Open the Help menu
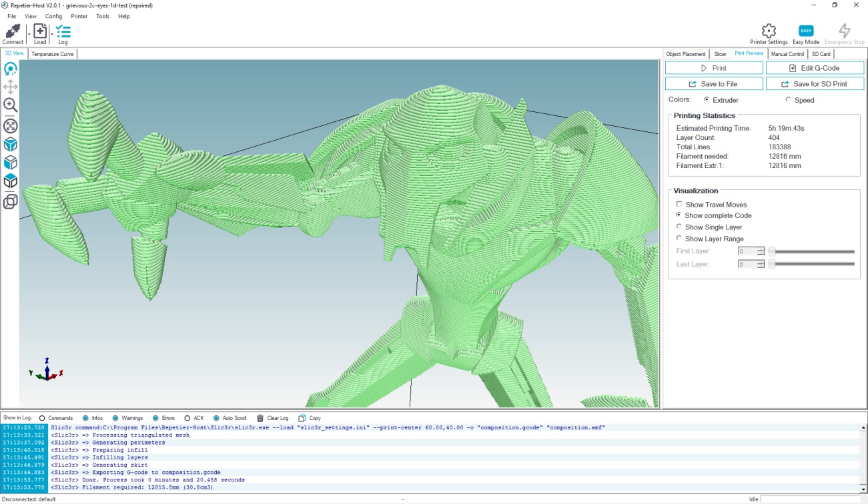868x504 pixels. (124, 16)
